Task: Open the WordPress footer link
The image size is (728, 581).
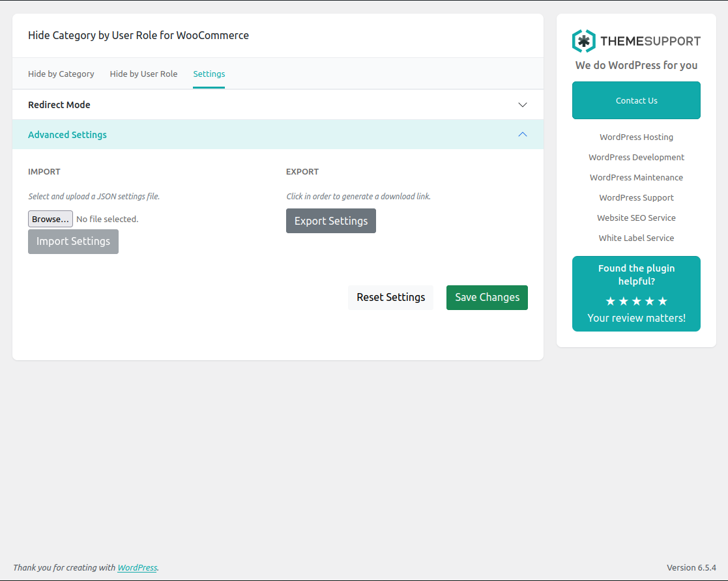Action: [x=137, y=567]
